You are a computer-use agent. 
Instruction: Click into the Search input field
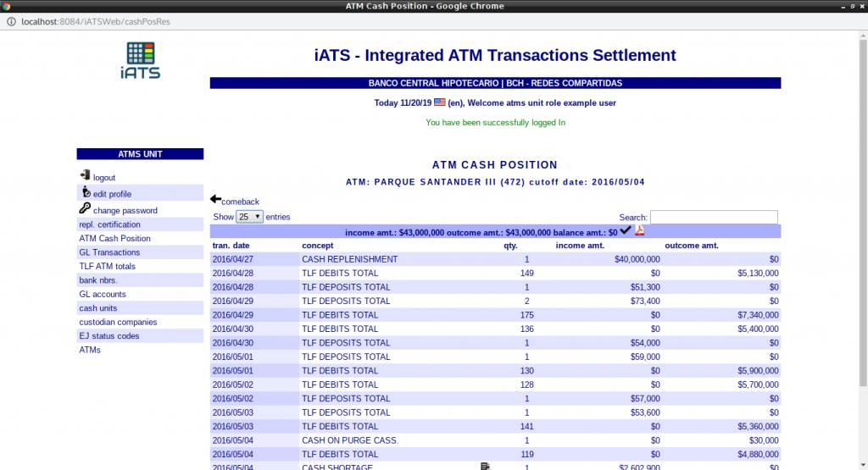coord(714,218)
